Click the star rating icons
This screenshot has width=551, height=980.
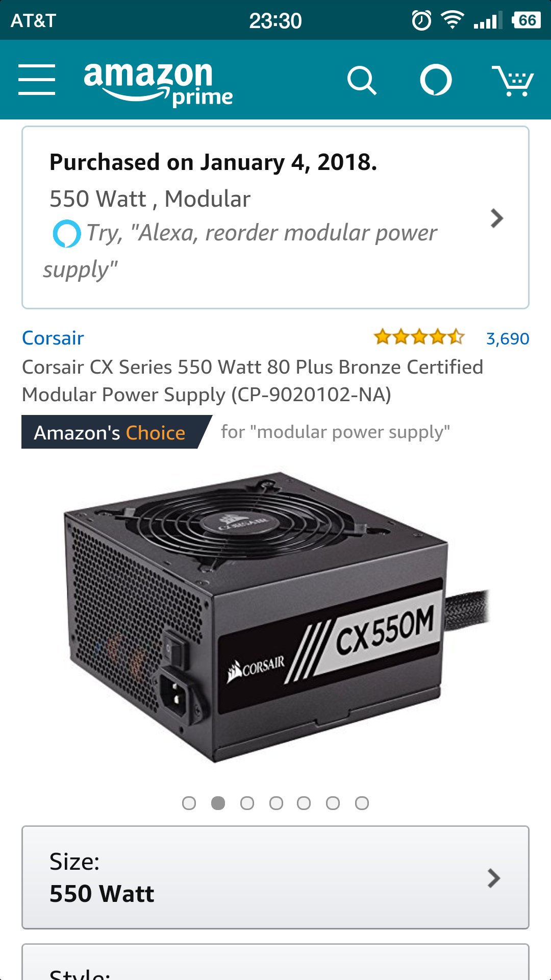coord(419,337)
